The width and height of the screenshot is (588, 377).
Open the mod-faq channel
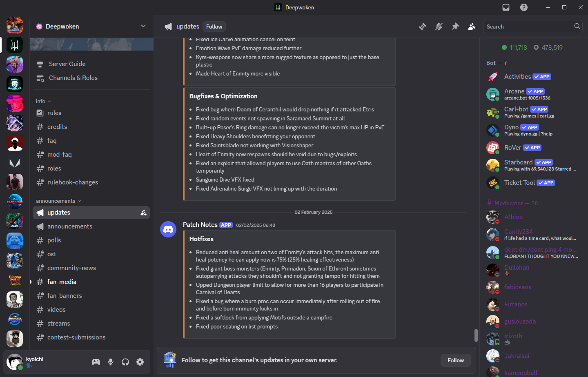pos(91,155)
